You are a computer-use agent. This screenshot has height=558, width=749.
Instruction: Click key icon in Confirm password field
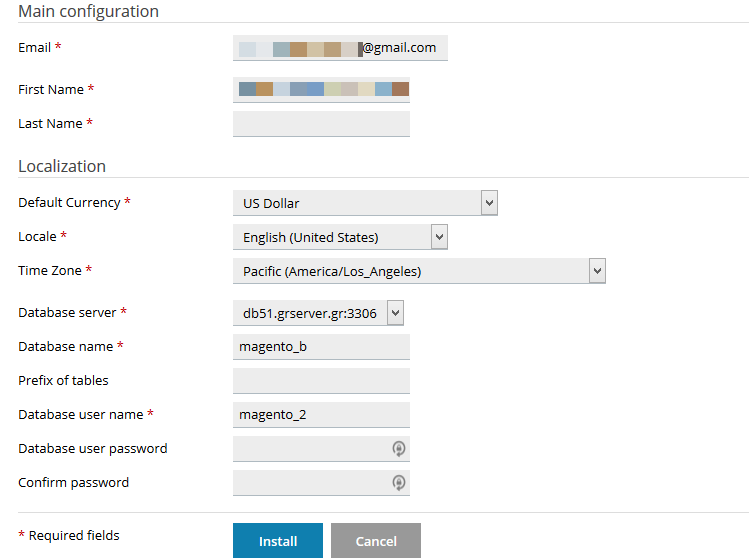click(x=399, y=483)
